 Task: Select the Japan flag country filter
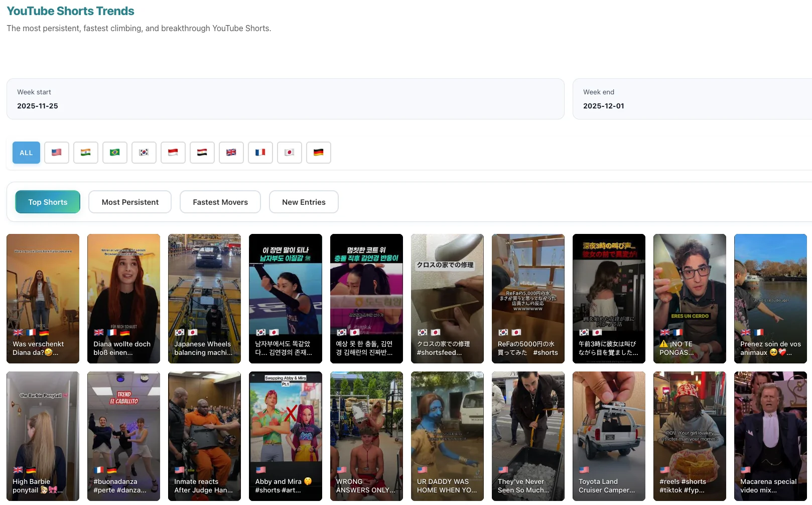coord(289,152)
